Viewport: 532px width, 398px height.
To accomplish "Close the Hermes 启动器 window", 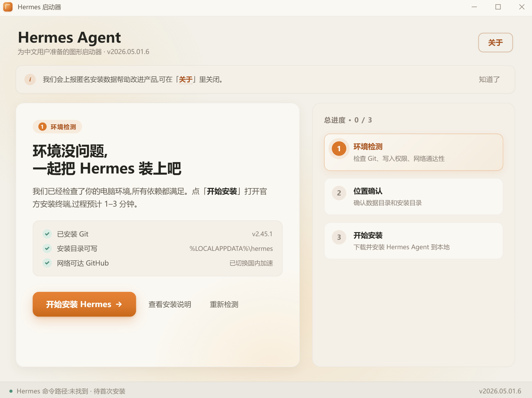I will point(522,7).
